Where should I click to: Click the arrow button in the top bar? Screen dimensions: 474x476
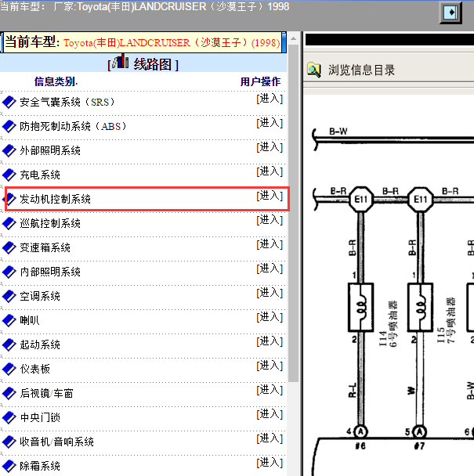[x=450, y=13]
